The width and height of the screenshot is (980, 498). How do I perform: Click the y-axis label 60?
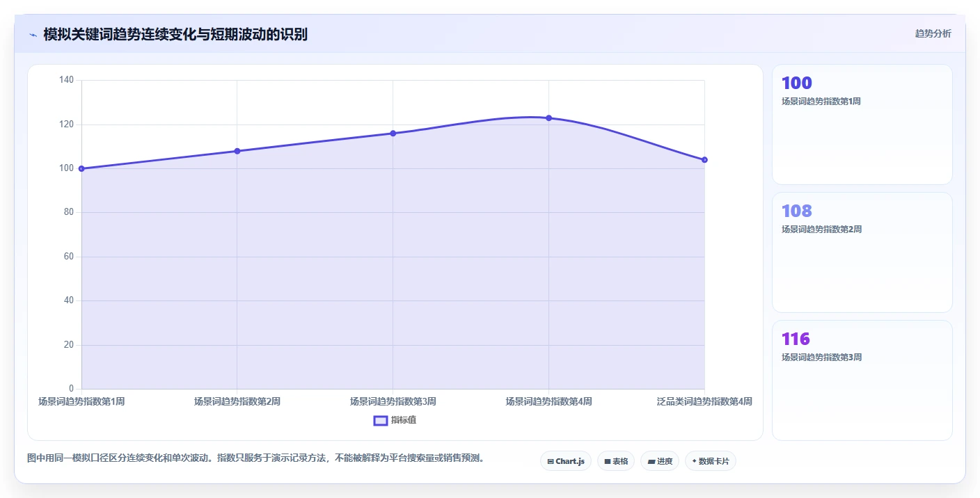tap(68, 257)
